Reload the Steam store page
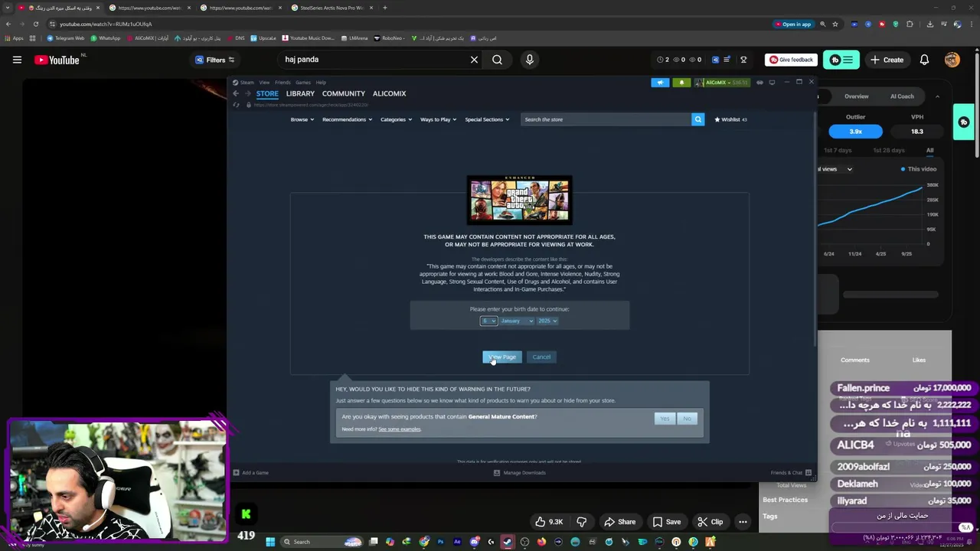The height and width of the screenshot is (551, 980). [236, 105]
